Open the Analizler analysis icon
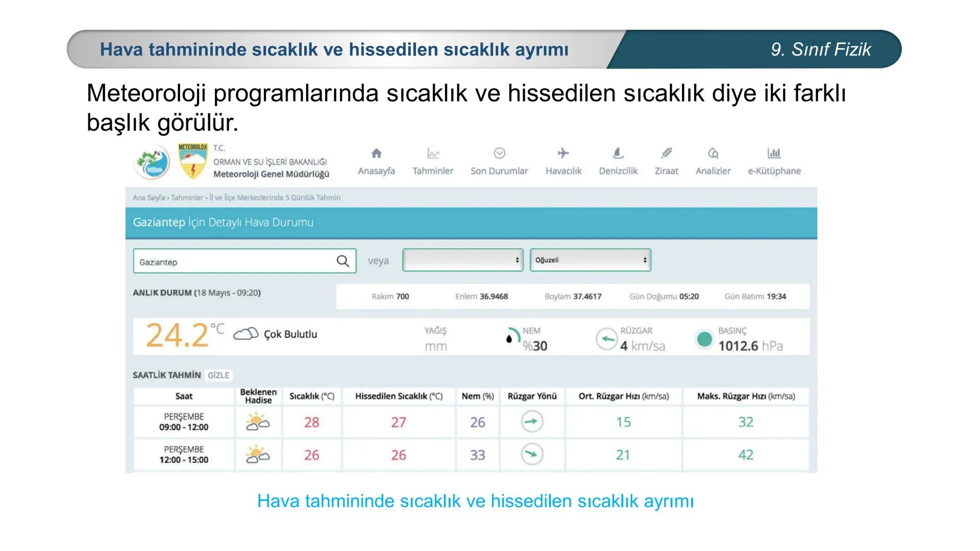This screenshot has height=551, width=980. 713,153
